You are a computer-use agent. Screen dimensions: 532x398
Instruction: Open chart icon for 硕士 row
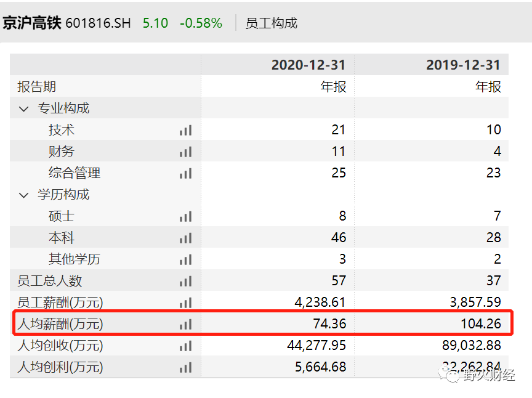pyautogui.click(x=185, y=217)
